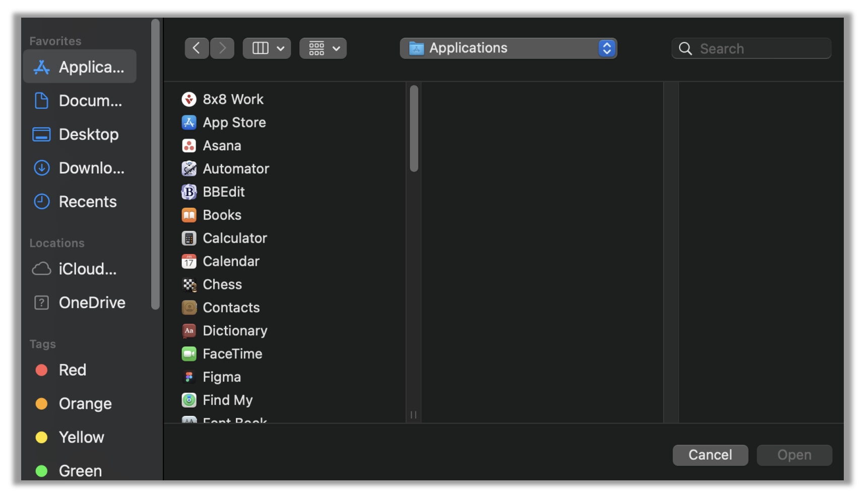Screen dimensions: 868x500
Task: Select "Calculator" file name
Action: click(x=235, y=238)
